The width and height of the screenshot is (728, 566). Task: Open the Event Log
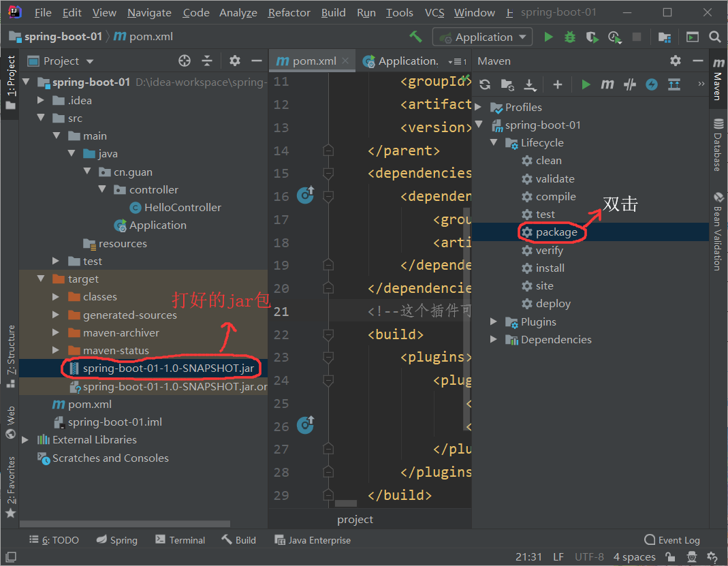click(672, 540)
